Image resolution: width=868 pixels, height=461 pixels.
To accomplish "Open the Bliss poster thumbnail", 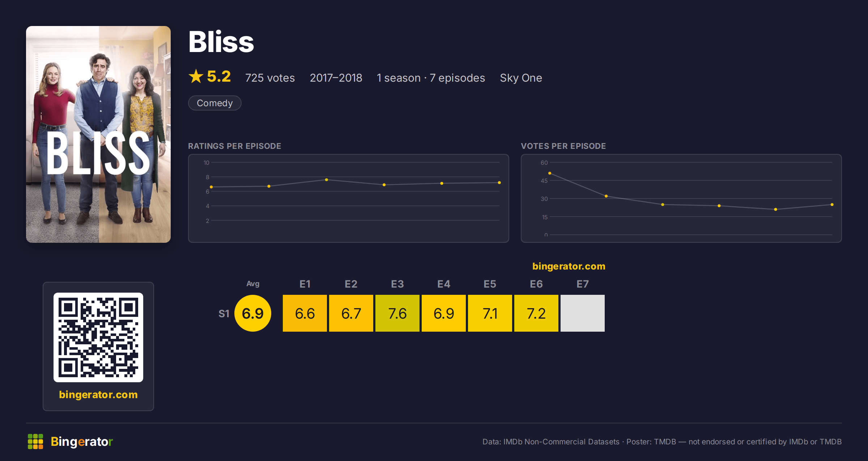I will coord(98,134).
